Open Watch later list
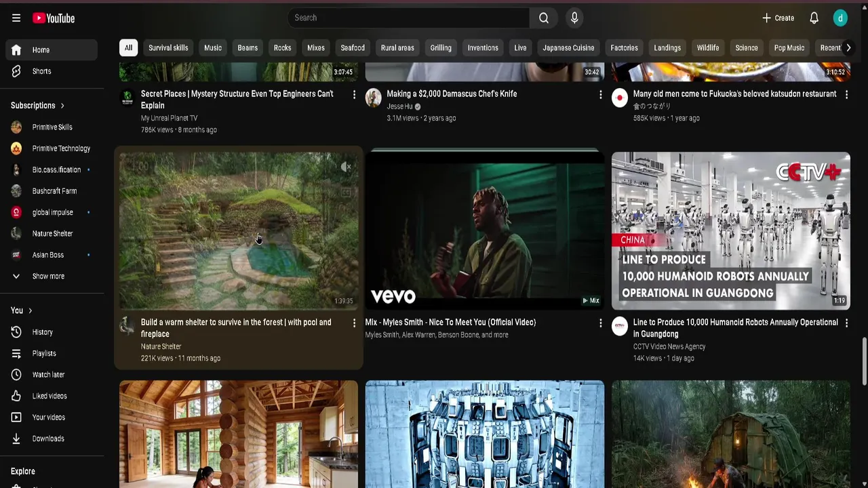The width and height of the screenshot is (868, 488). tap(52, 375)
